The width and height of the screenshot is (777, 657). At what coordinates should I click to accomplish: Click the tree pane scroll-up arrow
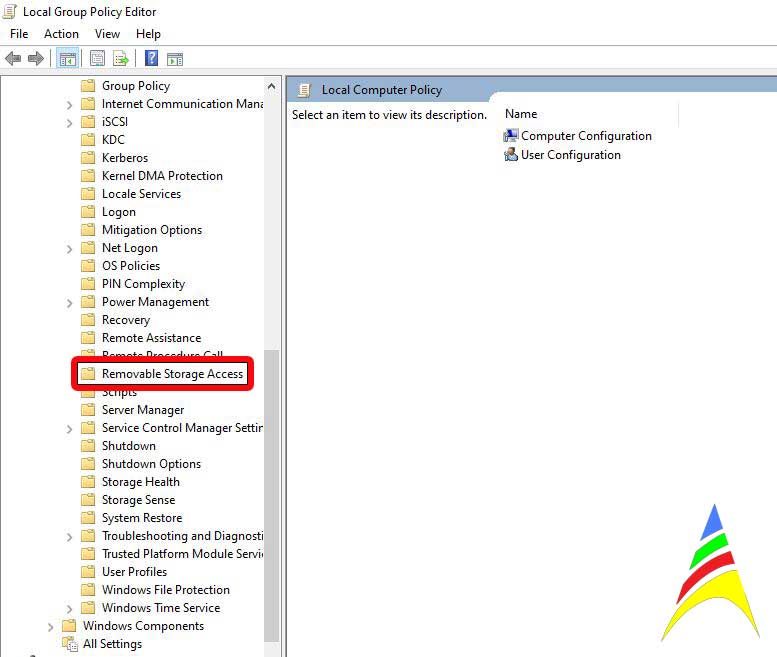tap(271, 86)
